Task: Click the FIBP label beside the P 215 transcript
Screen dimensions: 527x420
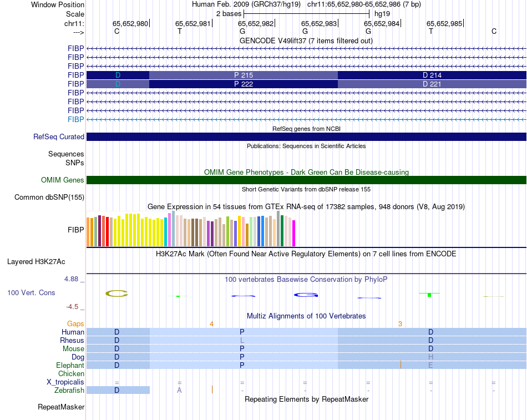Action: click(x=75, y=75)
